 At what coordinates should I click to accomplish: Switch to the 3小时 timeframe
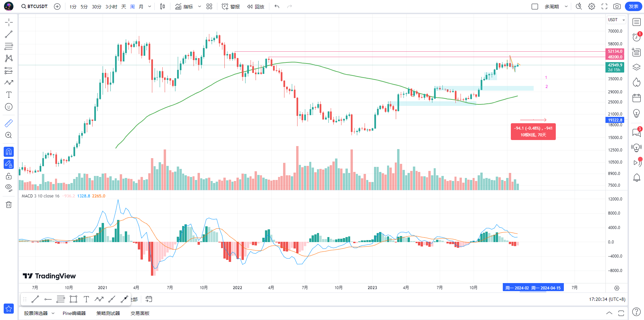pyautogui.click(x=111, y=7)
